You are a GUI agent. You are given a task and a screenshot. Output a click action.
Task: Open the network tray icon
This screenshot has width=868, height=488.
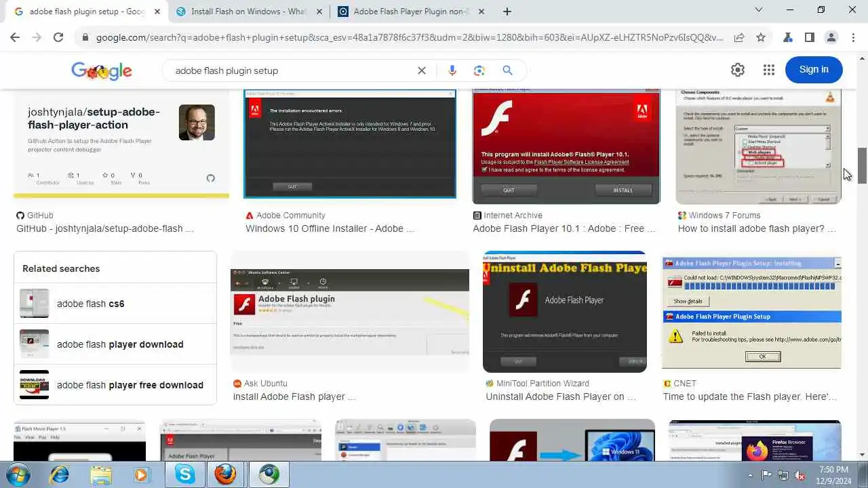[783, 474]
